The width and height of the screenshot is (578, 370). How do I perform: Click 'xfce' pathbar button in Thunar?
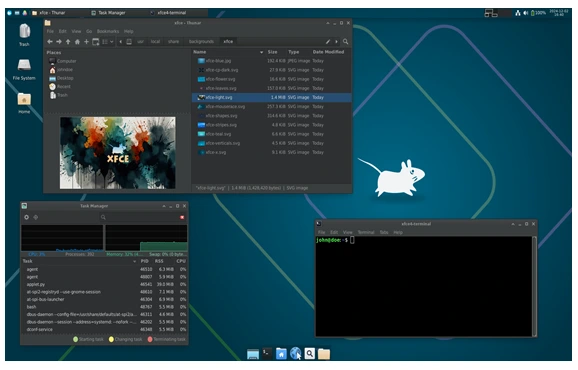tap(228, 42)
